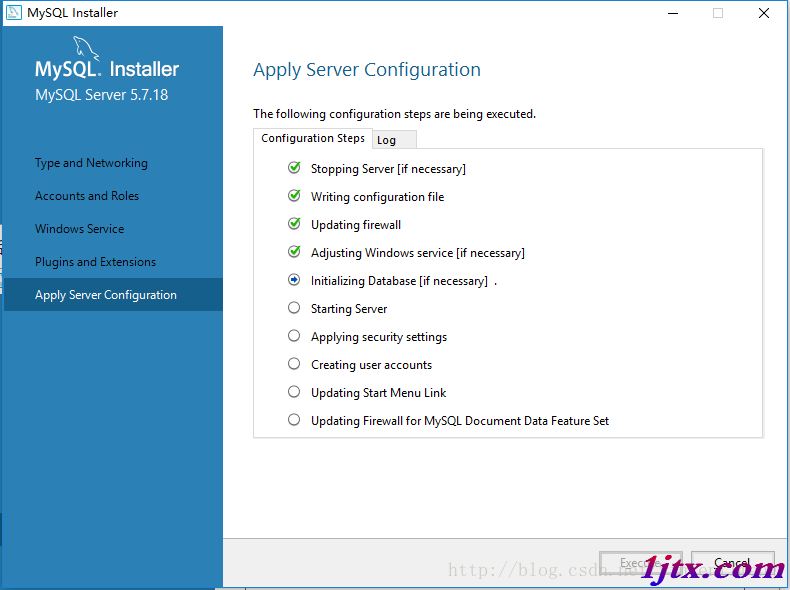
Task: Click 'Writing configuration file' step text
Action: tap(377, 197)
